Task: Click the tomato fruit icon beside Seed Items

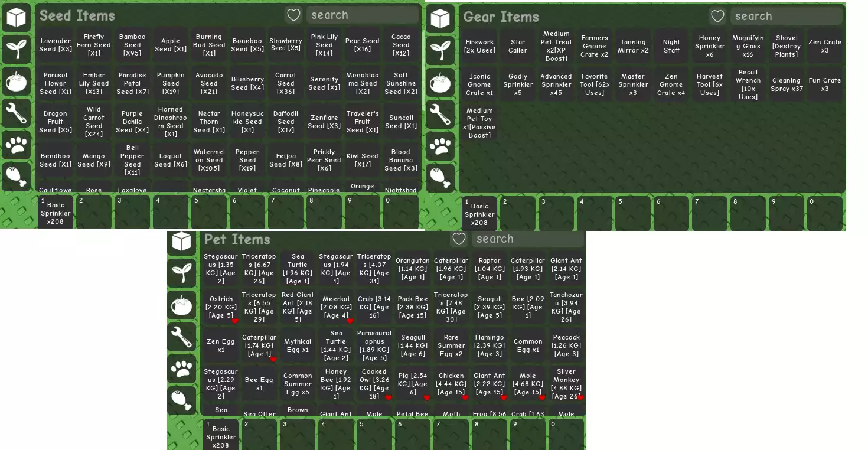Action: pyautogui.click(x=16, y=81)
